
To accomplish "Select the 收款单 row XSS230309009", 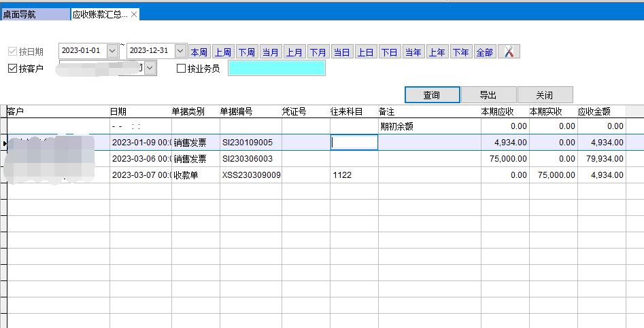I will click(250, 175).
